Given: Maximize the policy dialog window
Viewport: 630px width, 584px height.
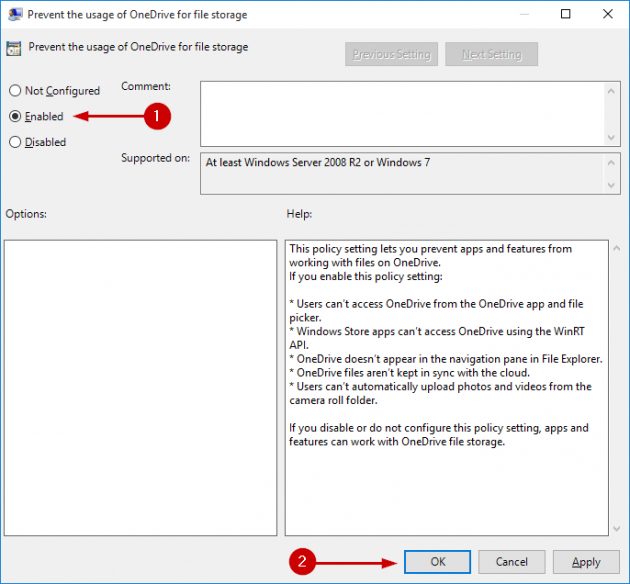Looking at the screenshot, I should point(566,14).
